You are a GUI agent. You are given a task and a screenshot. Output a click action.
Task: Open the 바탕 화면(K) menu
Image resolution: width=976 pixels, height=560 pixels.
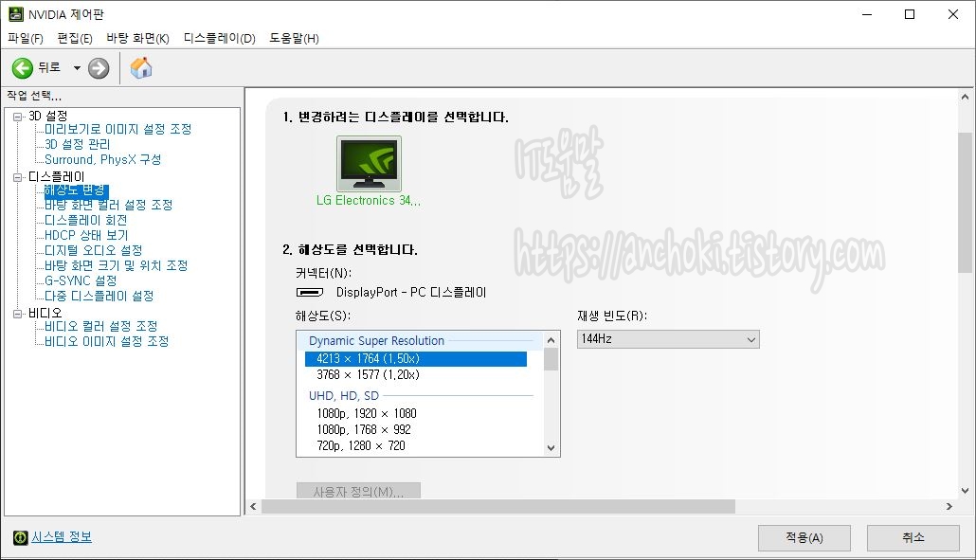tap(137, 38)
